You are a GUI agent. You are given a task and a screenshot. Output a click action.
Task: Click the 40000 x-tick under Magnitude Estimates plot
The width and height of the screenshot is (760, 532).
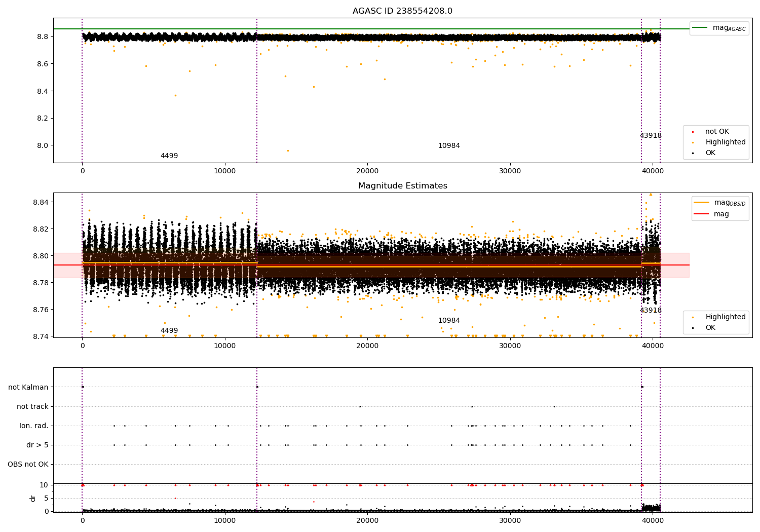click(653, 346)
